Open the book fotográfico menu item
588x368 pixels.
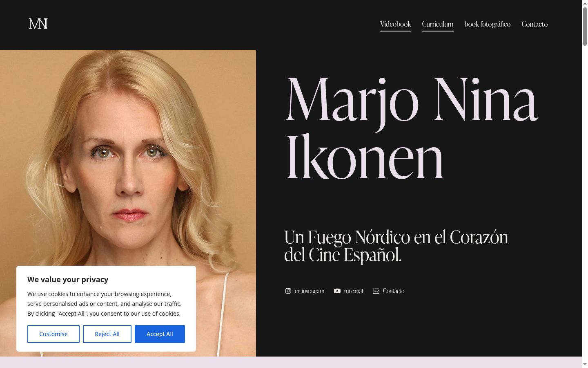coord(488,24)
